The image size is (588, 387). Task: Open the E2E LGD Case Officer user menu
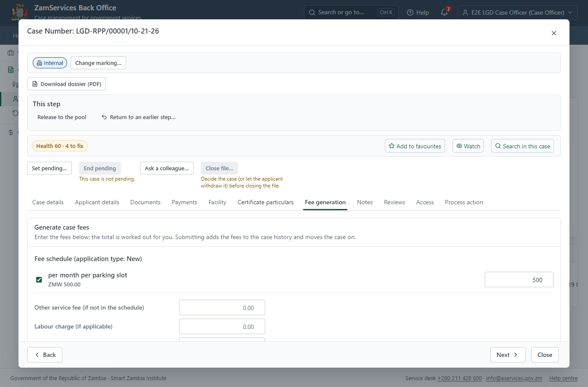[x=517, y=12]
